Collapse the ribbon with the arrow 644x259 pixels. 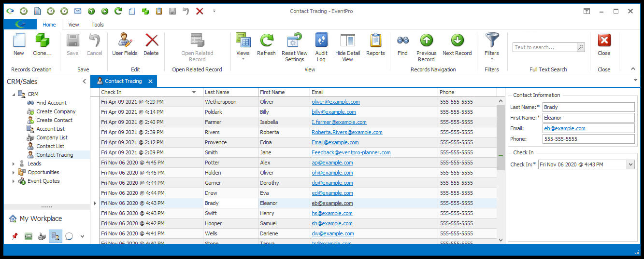click(x=633, y=69)
